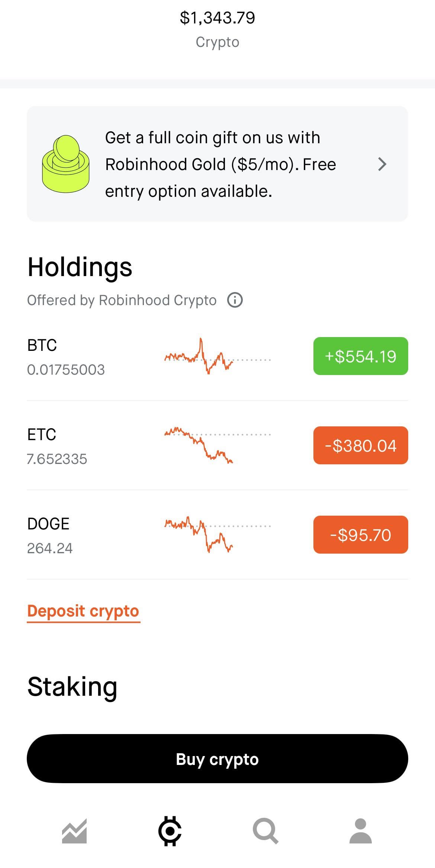Open the account profile tab icon
Screen dimensions: 435x868
[x=361, y=831]
